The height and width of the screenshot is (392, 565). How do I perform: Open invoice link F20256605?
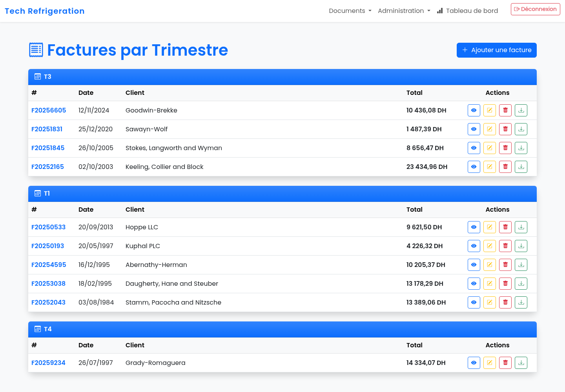[49, 111]
